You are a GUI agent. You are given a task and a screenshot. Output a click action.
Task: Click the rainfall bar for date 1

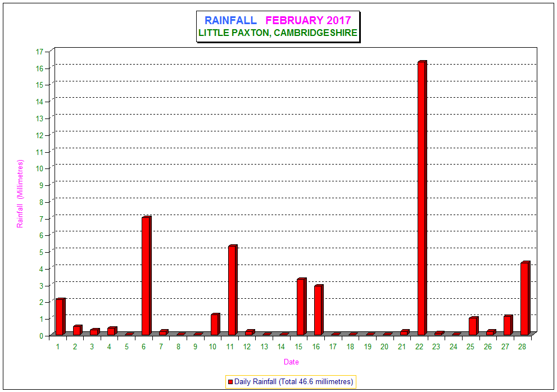(60, 316)
